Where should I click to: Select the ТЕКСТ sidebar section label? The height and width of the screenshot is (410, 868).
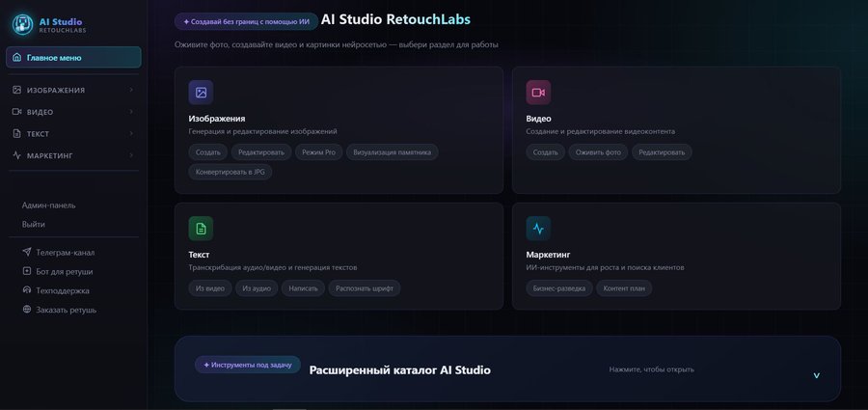(39, 134)
